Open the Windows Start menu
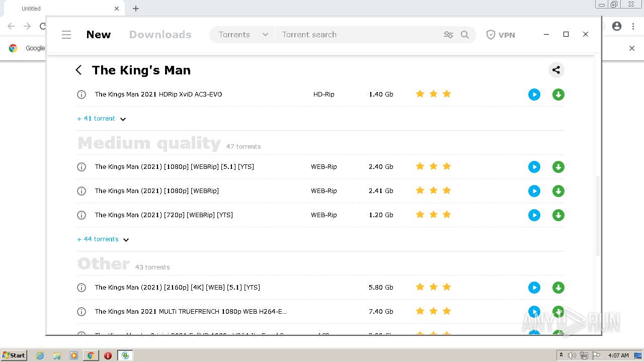Viewport: 644px width, 362px height. point(14,355)
